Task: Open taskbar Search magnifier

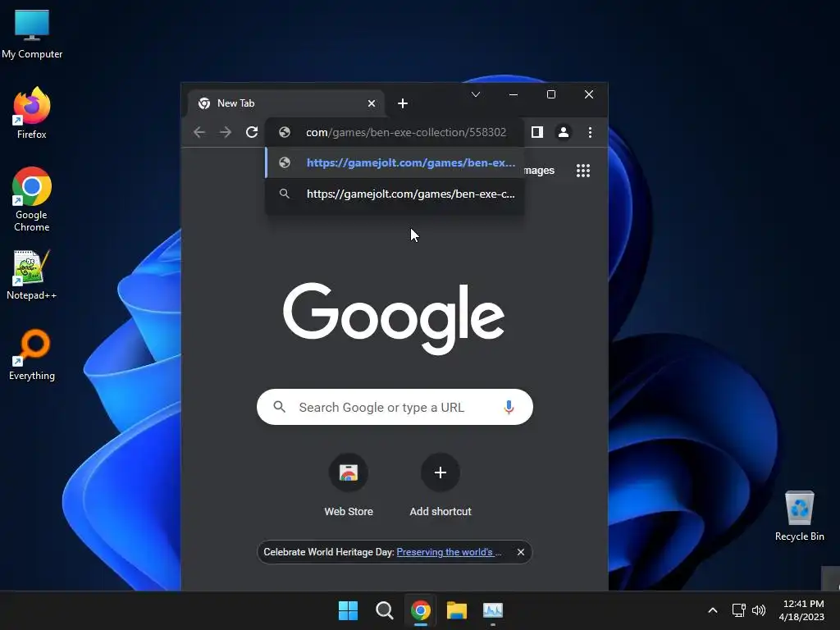Action: pyautogui.click(x=384, y=610)
